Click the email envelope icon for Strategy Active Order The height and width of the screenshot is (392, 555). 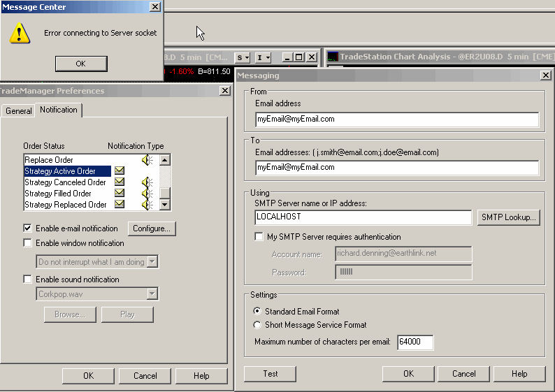[x=120, y=170]
